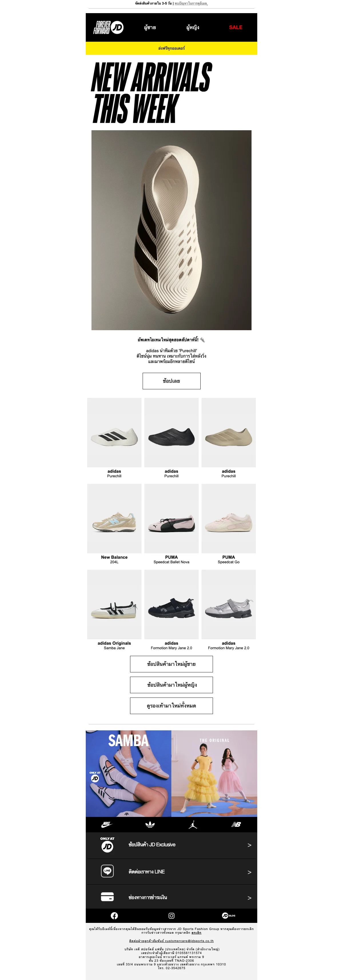Viewport: 343px width, 980px height.
Task: Click the LINE chat icon
Action: point(107,871)
